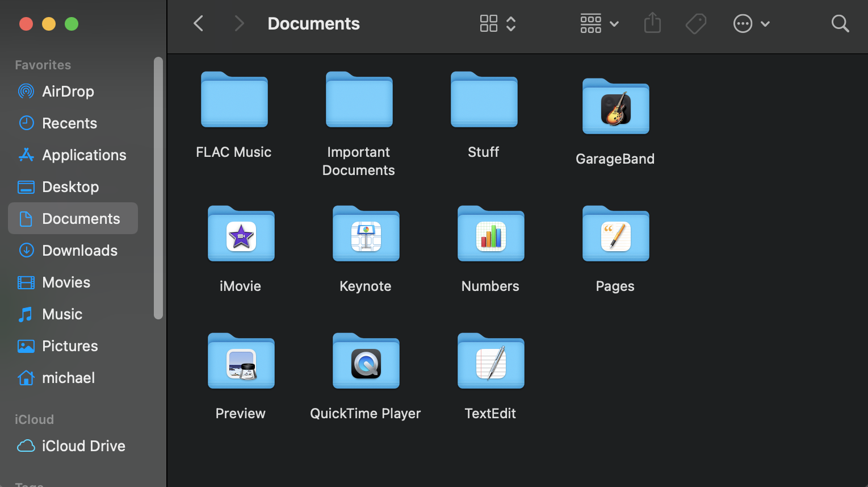Open the QuickTime Player folder
The image size is (868, 487).
click(x=366, y=361)
